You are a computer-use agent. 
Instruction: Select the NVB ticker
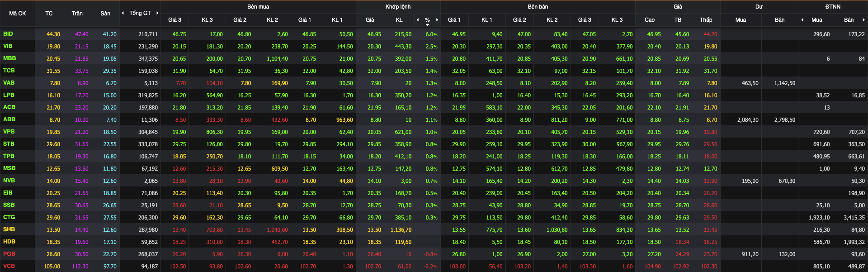[x=9, y=181]
